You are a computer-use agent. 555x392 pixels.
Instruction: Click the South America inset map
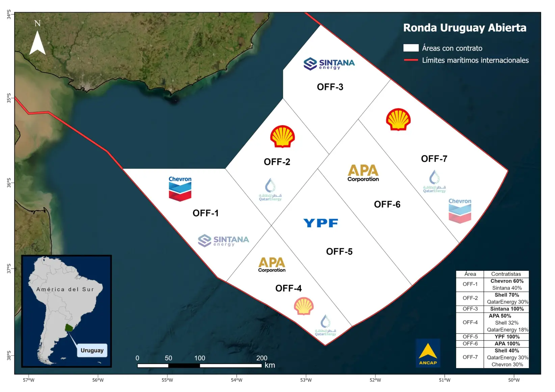point(67,311)
